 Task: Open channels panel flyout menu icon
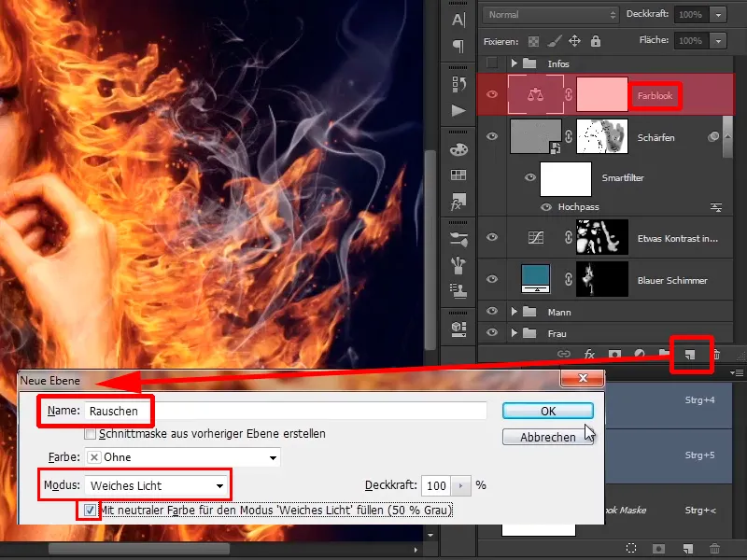[x=737, y=372]
